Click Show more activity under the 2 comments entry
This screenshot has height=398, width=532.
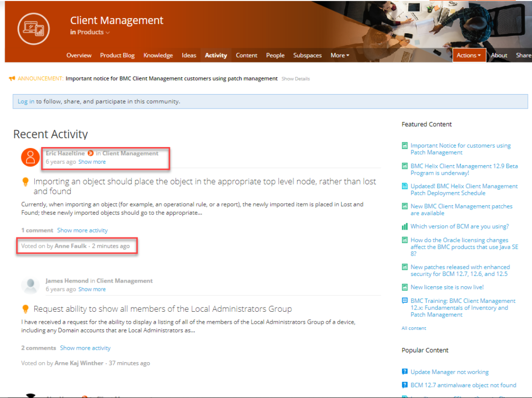tap(85, 348)
